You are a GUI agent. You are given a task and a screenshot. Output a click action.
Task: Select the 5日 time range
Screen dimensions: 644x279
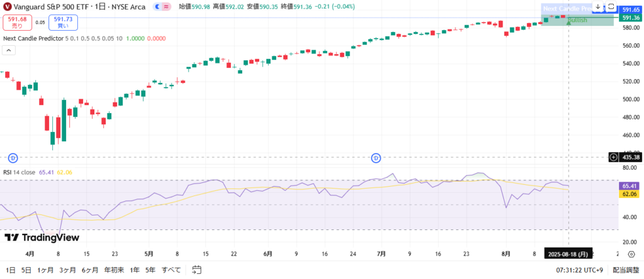coord(26,270)
